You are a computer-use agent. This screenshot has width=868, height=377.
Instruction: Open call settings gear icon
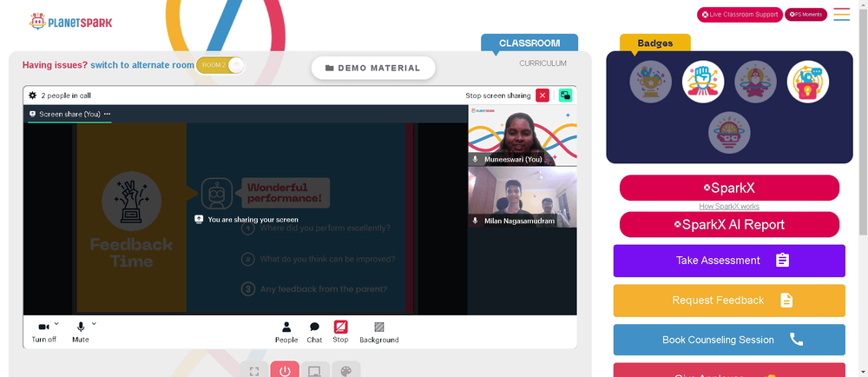coord(33,96)
